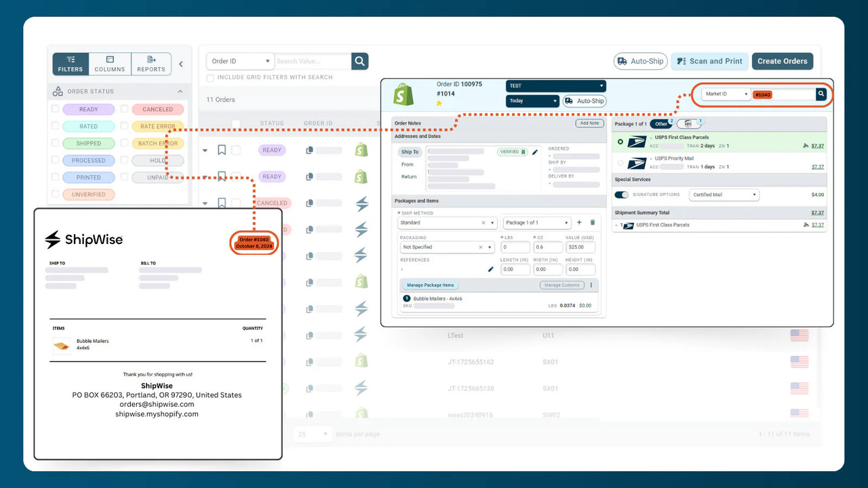Viewport: 868px width, 488px height.
Task: Collapse the Order Status filter section
Action: pyautogui.click(x=180, y=91)
